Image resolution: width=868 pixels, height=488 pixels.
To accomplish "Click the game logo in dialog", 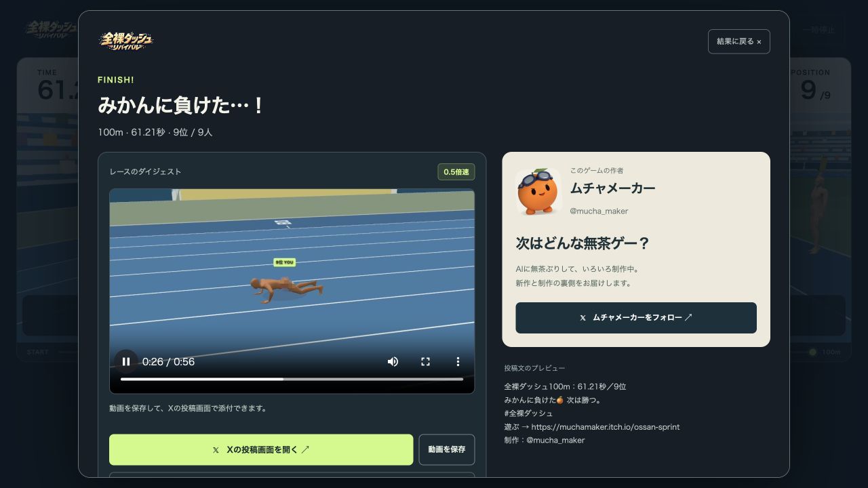I will click(126, 41).
